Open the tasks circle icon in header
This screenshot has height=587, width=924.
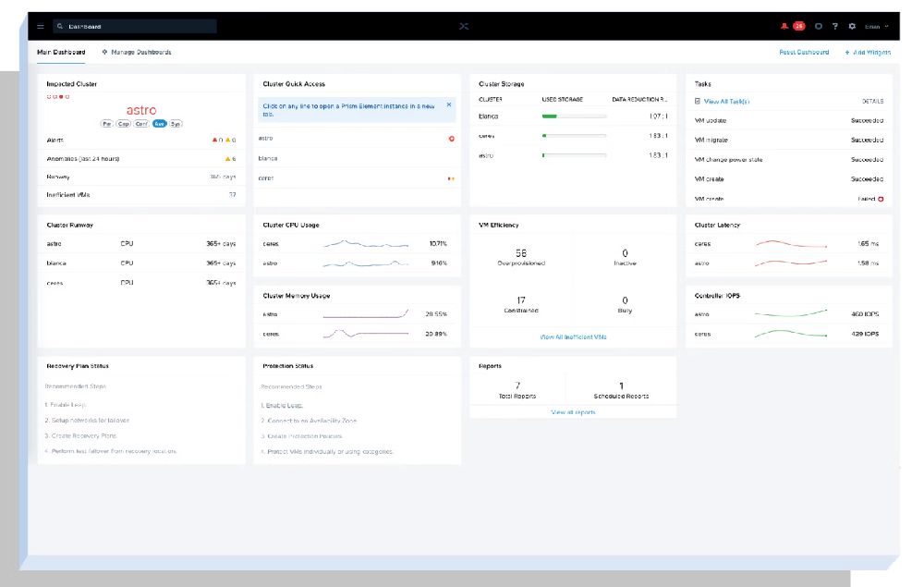point(819,26)
